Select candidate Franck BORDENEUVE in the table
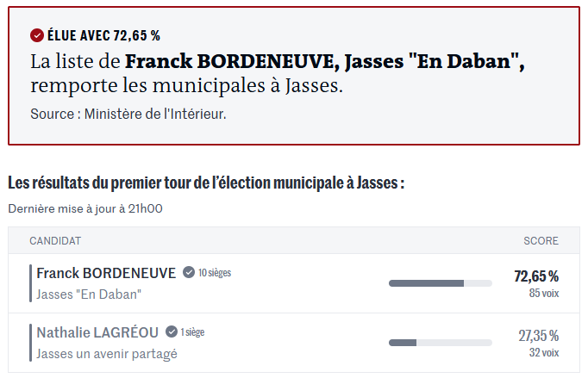 pyautogui.click(x=106, y=273)
